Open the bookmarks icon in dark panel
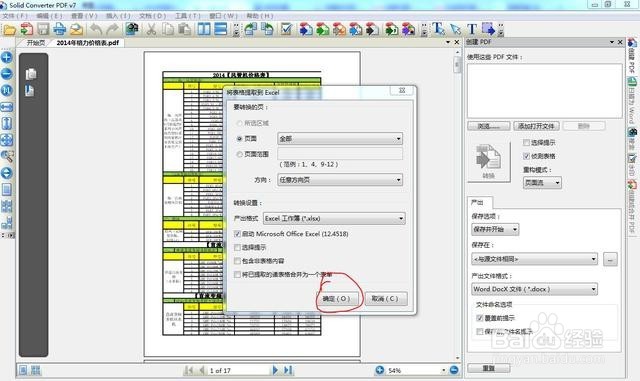Screen dimensions: 640x381 (x=29, y=91)
